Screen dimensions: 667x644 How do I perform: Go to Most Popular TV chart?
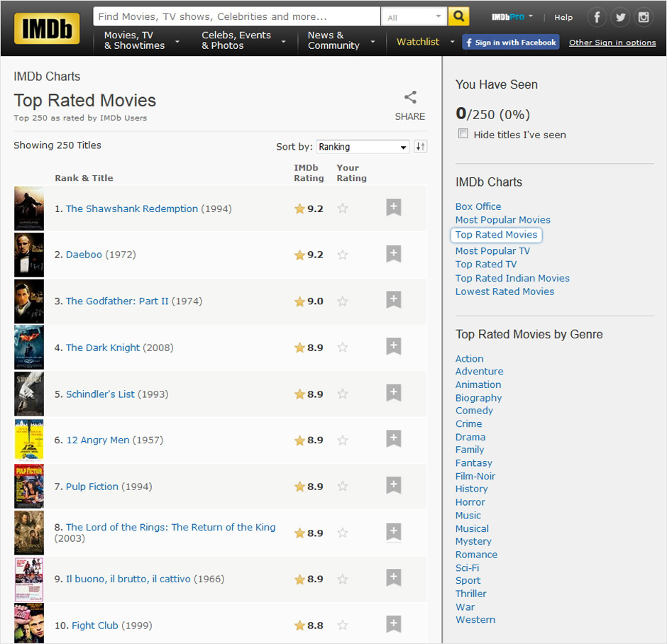tap(492, 251)
